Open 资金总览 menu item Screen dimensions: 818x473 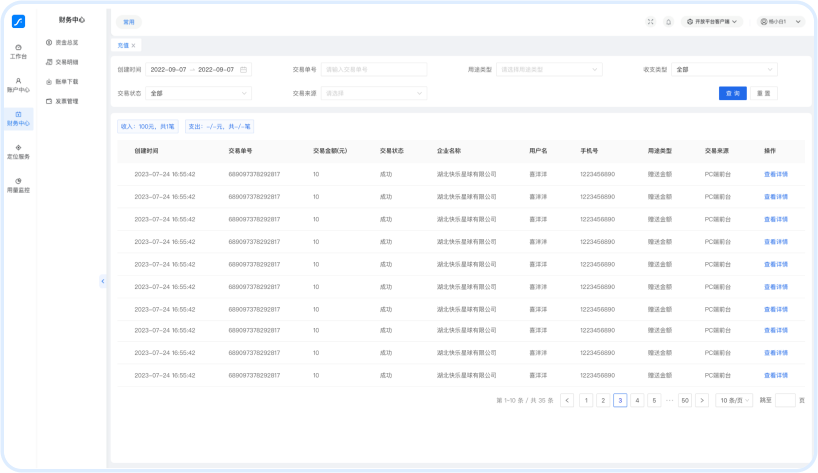[62, 42]
